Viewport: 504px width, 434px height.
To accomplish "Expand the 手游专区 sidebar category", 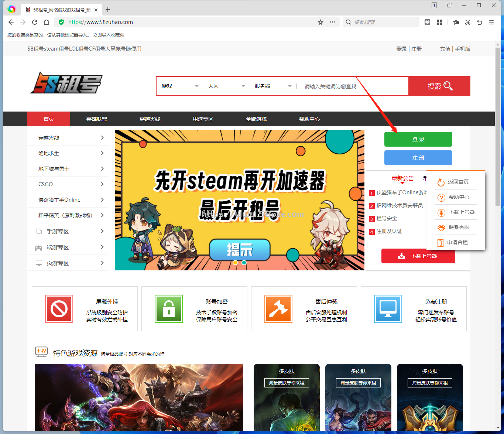I will 68,231.
